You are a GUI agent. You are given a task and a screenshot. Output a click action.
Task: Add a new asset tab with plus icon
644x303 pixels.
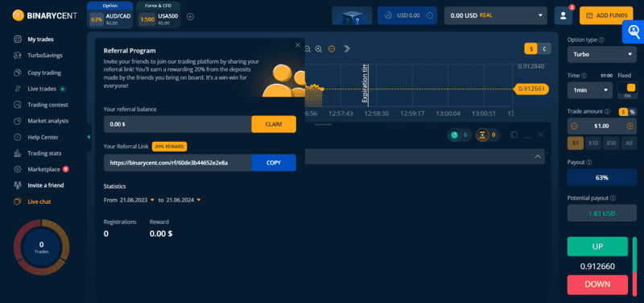click(x=190, y=17)
